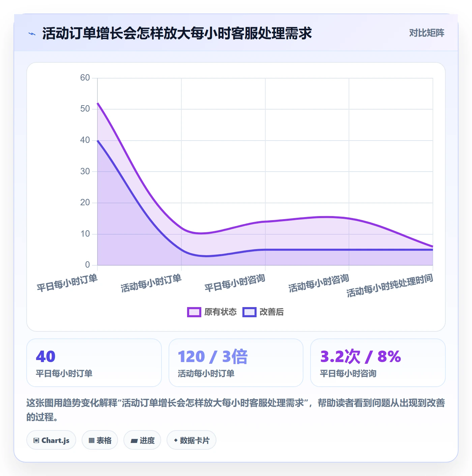
Task: Click the x-axis label 活动每小时咨询
Action: coord(319,283)
